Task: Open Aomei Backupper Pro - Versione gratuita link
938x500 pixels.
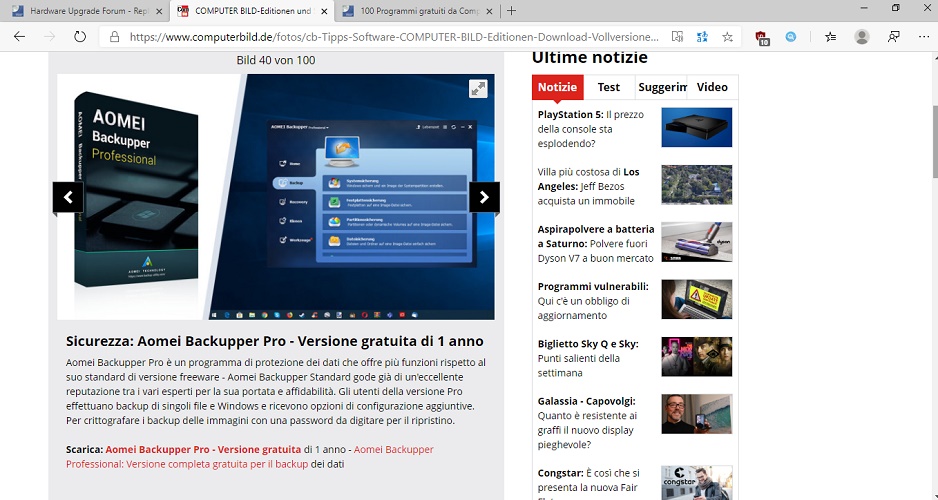Action: click(x=203, y=449)
